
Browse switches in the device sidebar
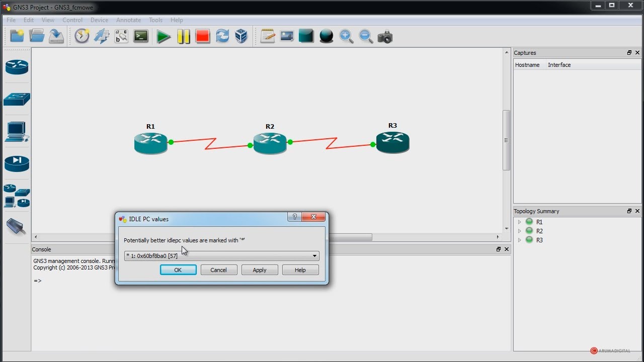(17, 99)
